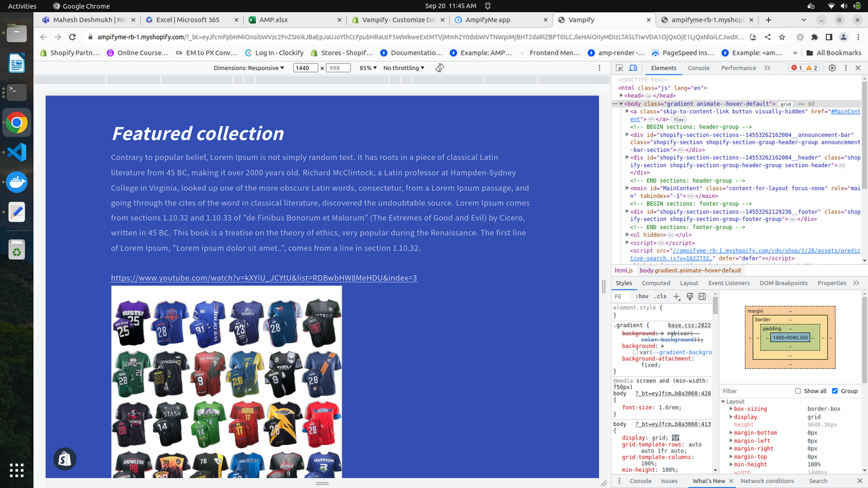
Task: Uncheck the Group checkbox
Action: click(835, 391)
